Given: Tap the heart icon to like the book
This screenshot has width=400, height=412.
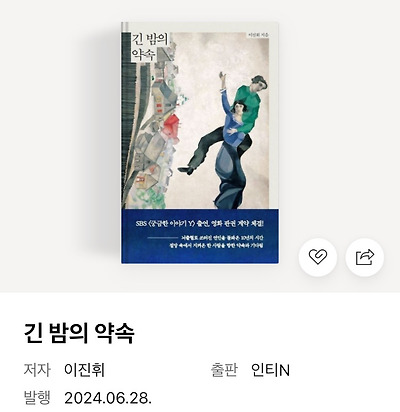Looking at the screenshot, I should click(x=317, y=257).
